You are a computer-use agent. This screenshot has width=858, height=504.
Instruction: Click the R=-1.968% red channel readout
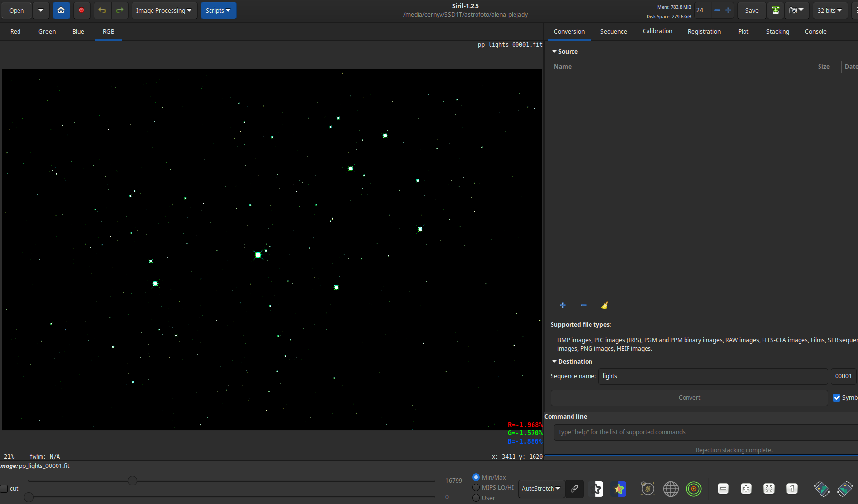tap(525, 425)
